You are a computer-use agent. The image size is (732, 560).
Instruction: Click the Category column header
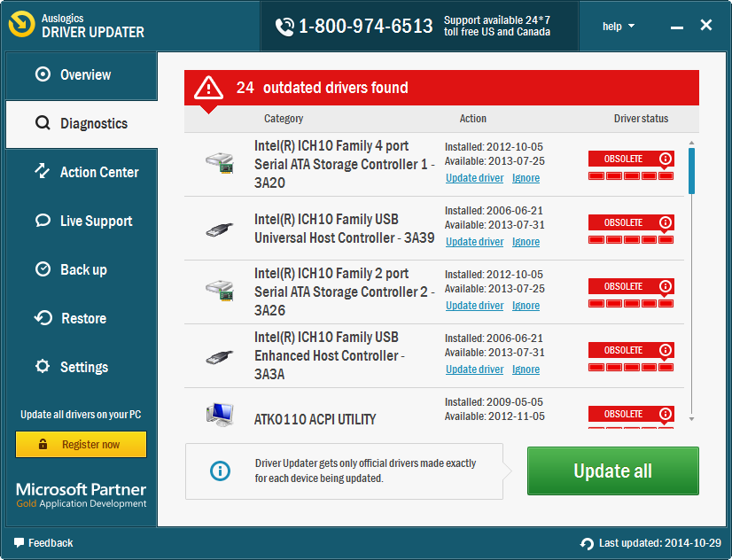tap(284, 119)
